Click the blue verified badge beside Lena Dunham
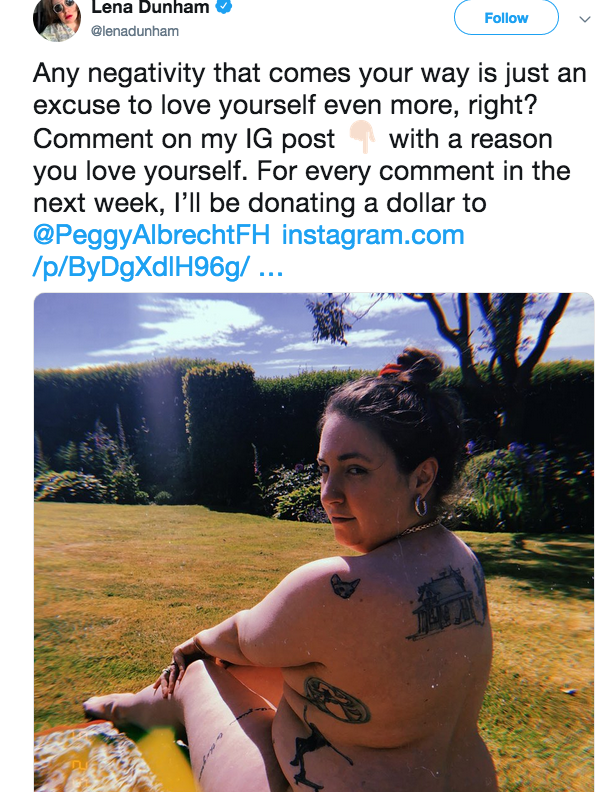This screenshot has height=792, width=614. tap(224, 7)
